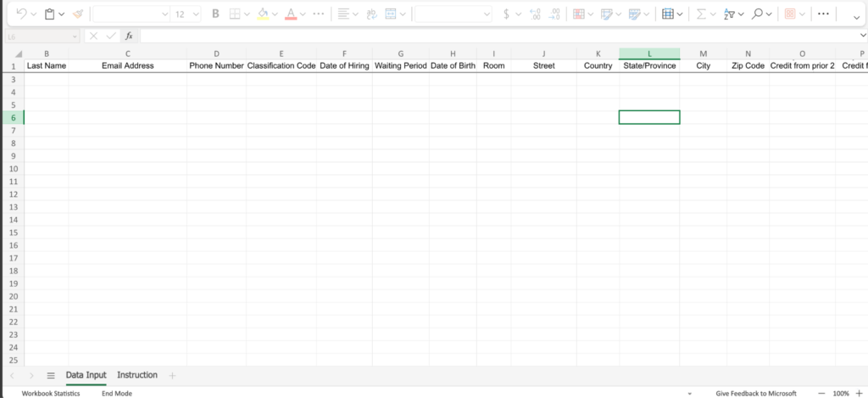Click the 100% zoom level

point(841,393)
